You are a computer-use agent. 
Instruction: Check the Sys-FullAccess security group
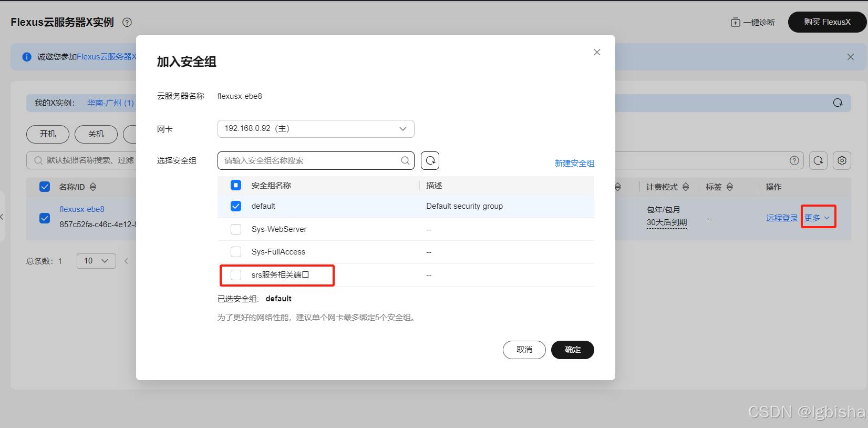point(236,252)
